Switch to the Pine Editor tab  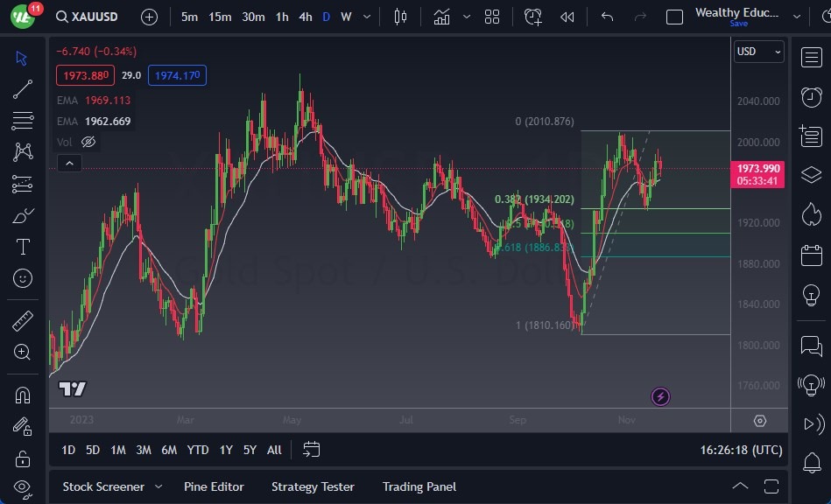click(214, 486)
